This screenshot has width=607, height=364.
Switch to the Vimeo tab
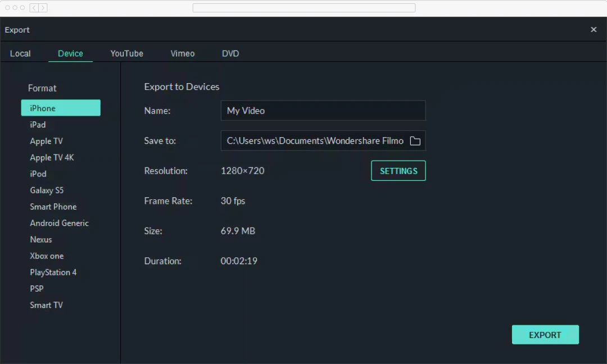click(x=182, y=53)
